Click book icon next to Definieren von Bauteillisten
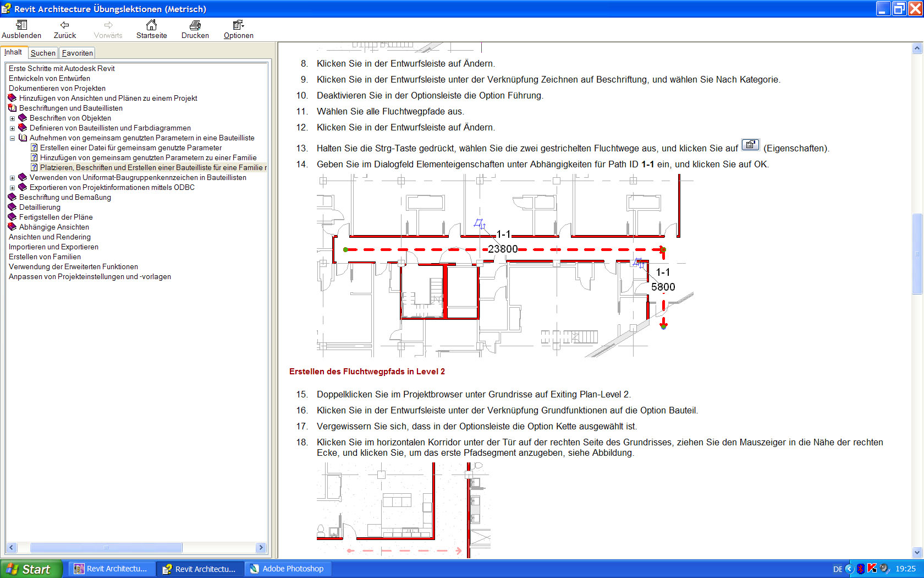The width and height of the screenshot is (924, 578). click(x=23, y=128)
